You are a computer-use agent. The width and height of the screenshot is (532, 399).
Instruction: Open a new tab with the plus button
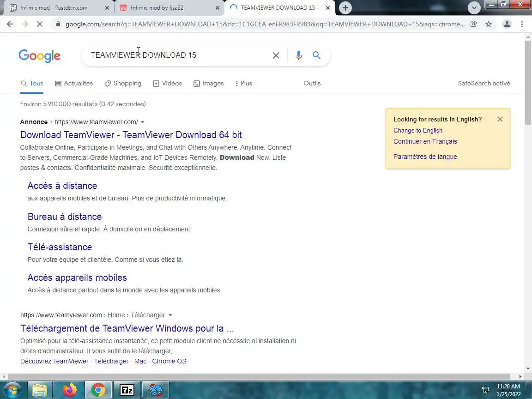(345, 8)
